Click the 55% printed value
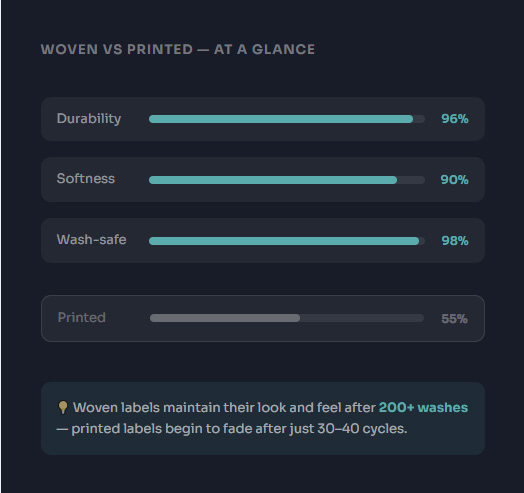Image resolution: width=524 pixels, height=493 pixels. [x=454, y=319]
